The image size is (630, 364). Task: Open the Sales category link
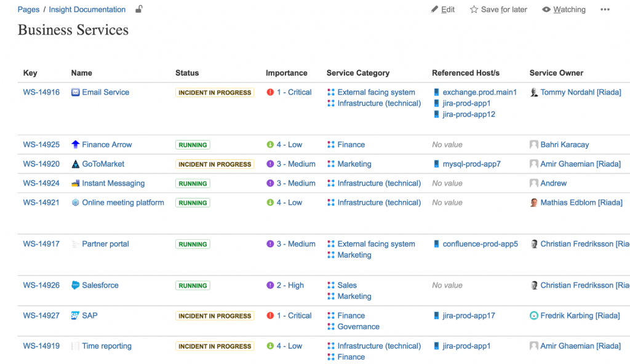(x=347, y=285)
